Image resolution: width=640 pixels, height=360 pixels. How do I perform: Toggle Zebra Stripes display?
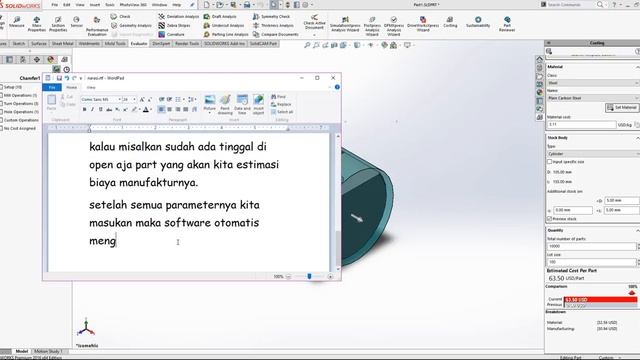point(174,25)
